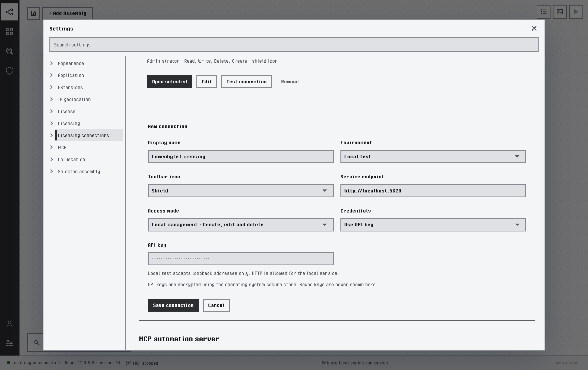Open the list view icon in top toolbar
Screen dimensions: 588x370
tap(543, 12)
